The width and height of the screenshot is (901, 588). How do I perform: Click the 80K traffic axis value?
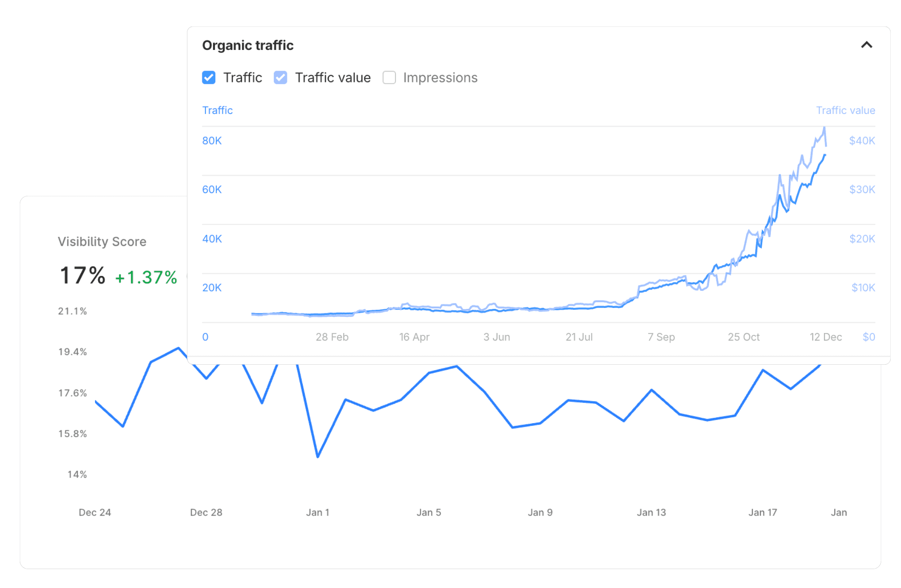point(212,140)
